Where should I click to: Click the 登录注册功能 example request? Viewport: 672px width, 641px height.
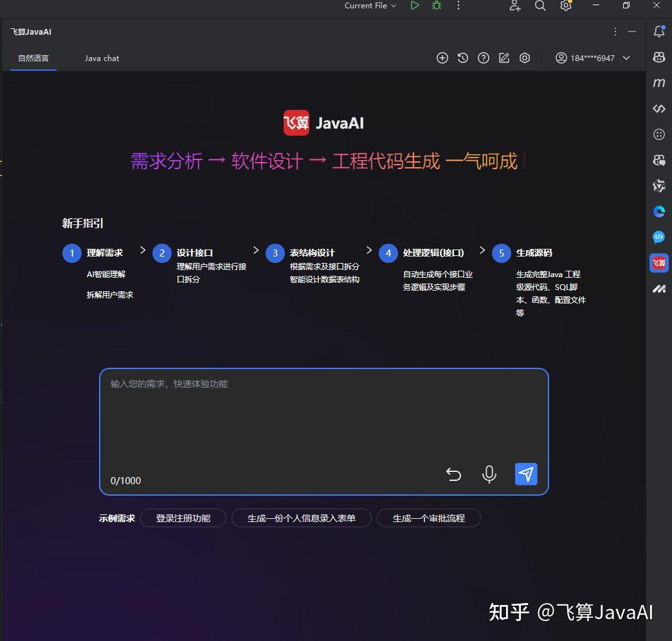(x=183, y=518)
